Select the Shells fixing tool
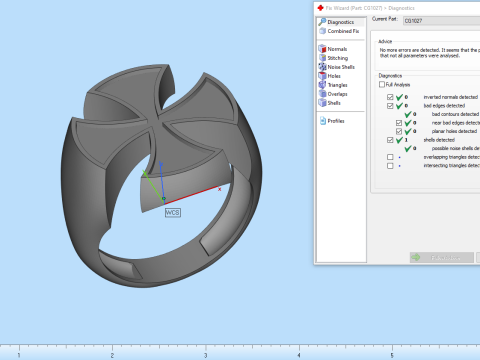 pos(330,103)
